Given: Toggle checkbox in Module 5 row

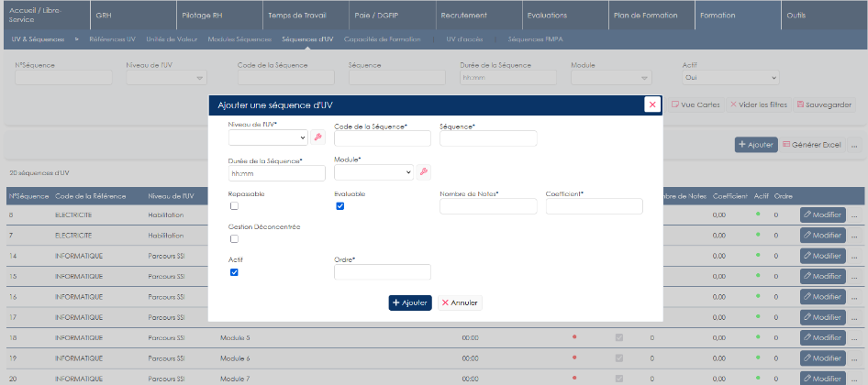Looking at the screenshot, I should coord(619,338).
